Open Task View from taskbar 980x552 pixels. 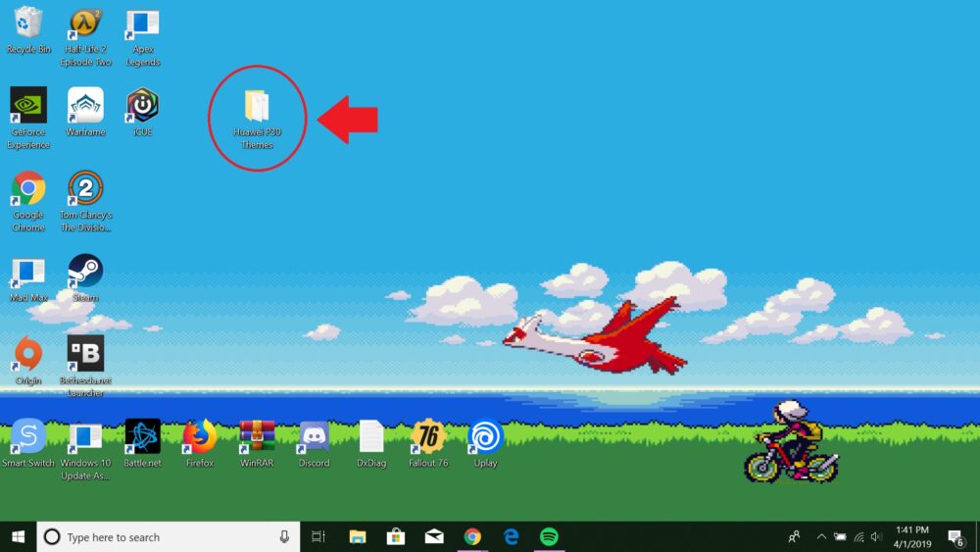[x=318, y=537]
